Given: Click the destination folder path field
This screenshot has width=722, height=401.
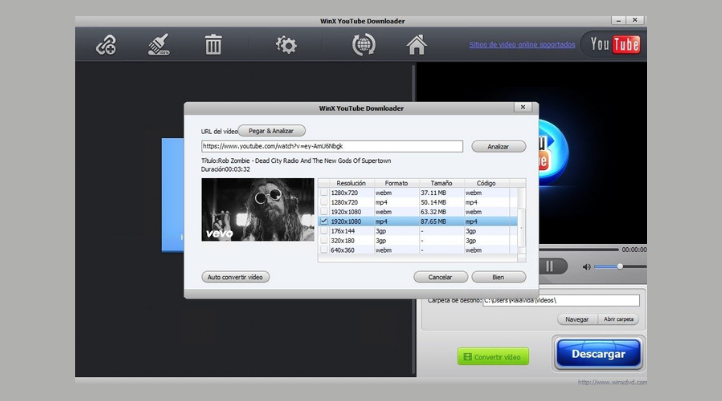Looking at the screenshot, I should coord(561,300).
